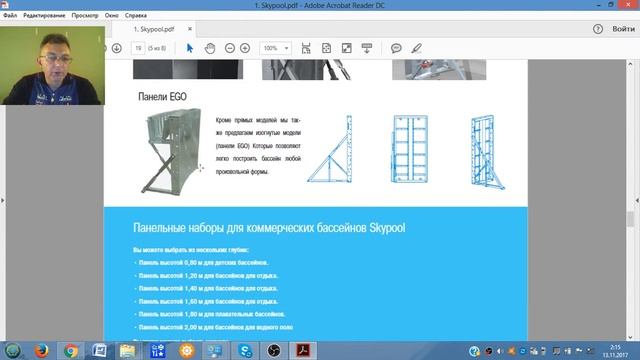Viewport: 640px width, 360px height.
Task: Click the page number field
Action: point(138,48)
